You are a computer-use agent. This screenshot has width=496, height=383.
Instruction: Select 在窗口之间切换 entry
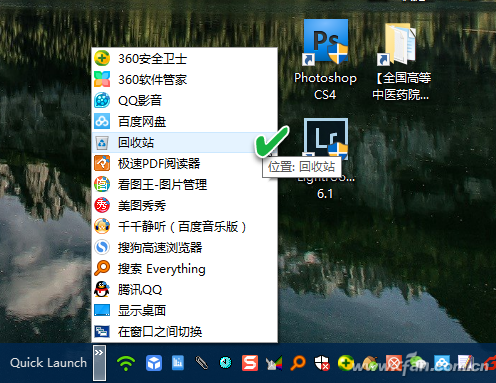(x=184, y=332)
